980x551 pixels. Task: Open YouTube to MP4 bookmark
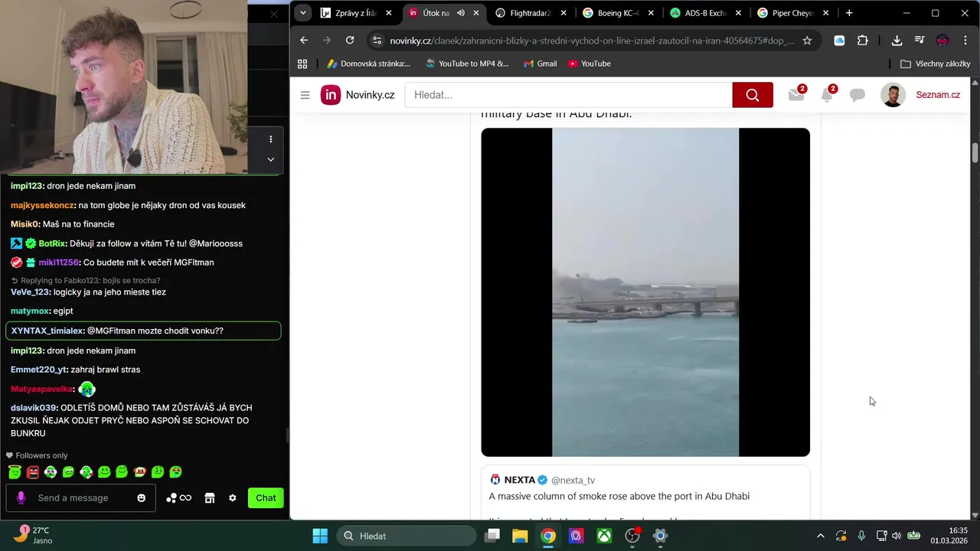(467, 64)
